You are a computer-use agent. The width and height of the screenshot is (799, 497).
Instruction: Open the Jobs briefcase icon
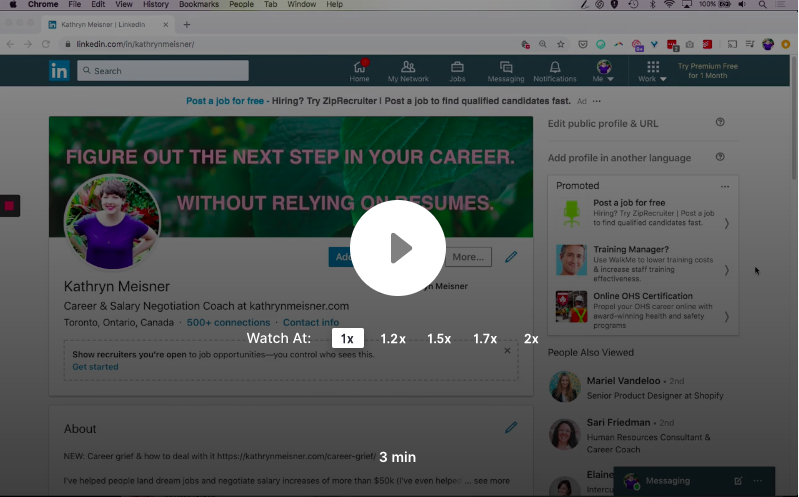457,70
